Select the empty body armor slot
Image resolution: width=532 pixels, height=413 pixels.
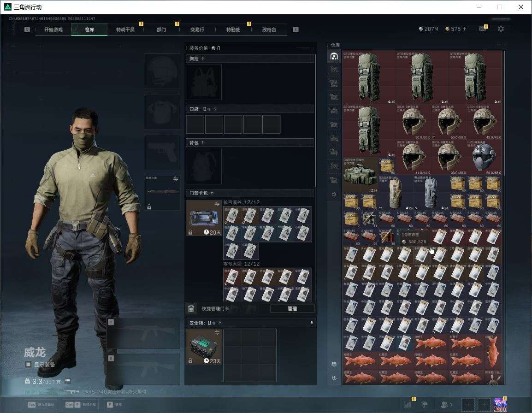[162, 112]
